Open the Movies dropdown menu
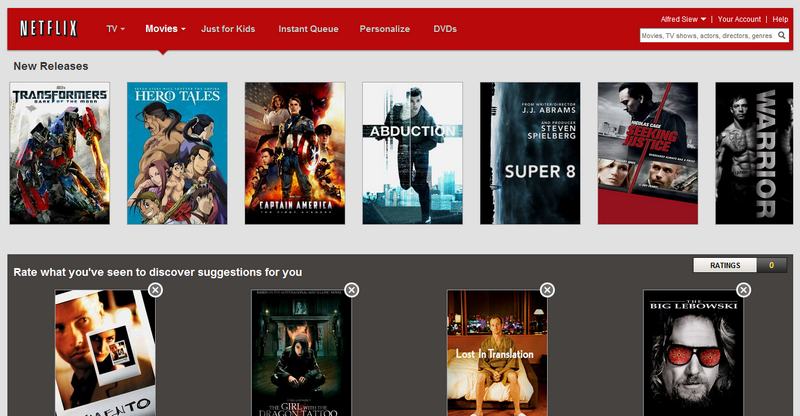The width and height of the screenshot is (800, 416). [165, 29]
